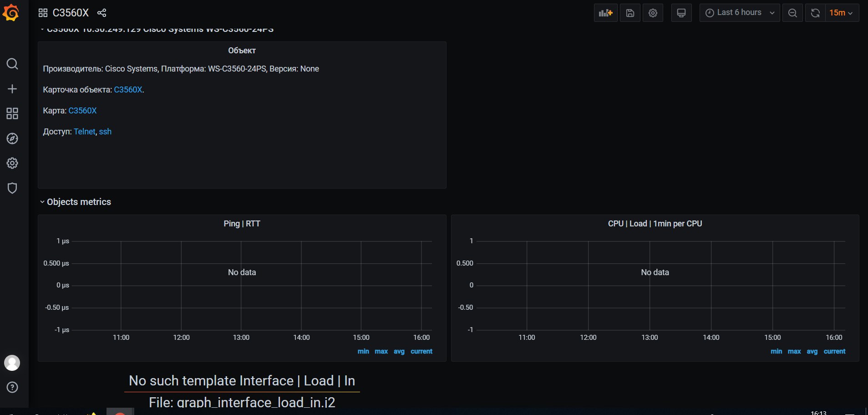Sort Ping RTT legend by max
The width and height of the screenshot is (868, 415).
(x=381, y=351)
